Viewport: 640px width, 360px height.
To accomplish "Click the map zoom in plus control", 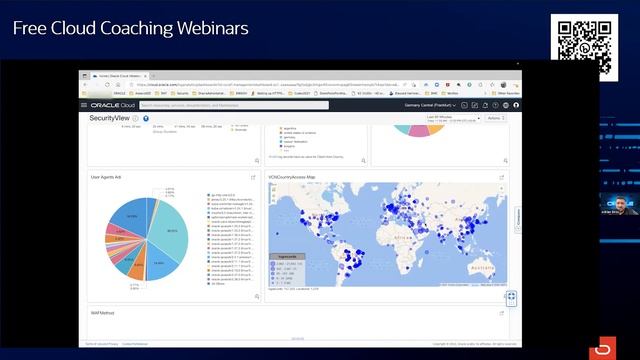I will pos(502,189).
